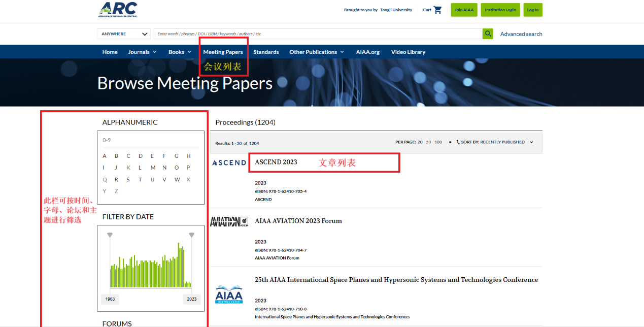Click the right date range slider handle
The width and height of the screenshot is (644, 327).
coord(191,235)
